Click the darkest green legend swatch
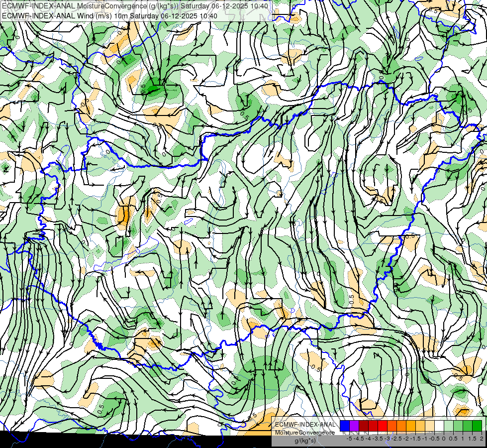The height and width of the screenshot is (448, 487). coord(477,426)
